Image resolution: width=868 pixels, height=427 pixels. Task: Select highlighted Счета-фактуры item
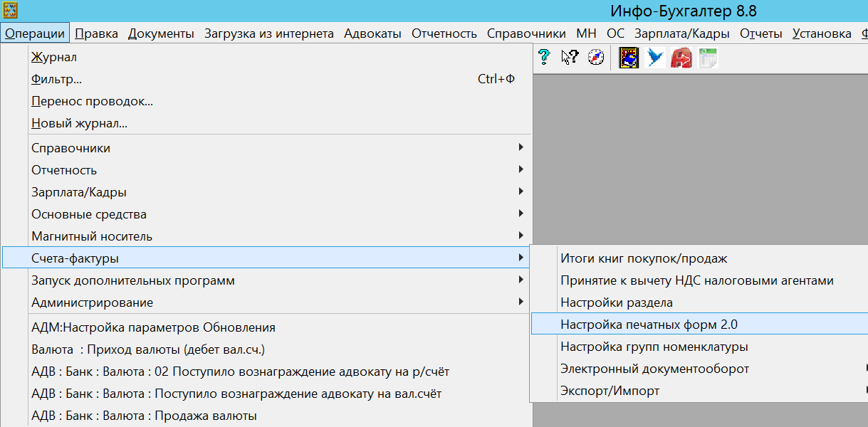[267, 258]
